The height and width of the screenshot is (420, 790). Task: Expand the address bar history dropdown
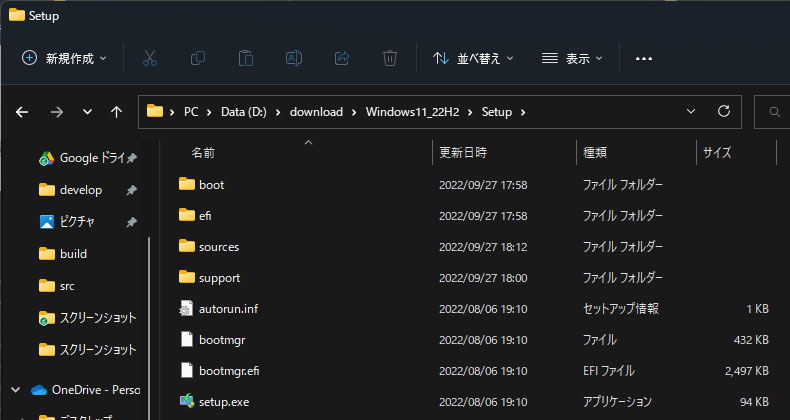tap(691, 111)
